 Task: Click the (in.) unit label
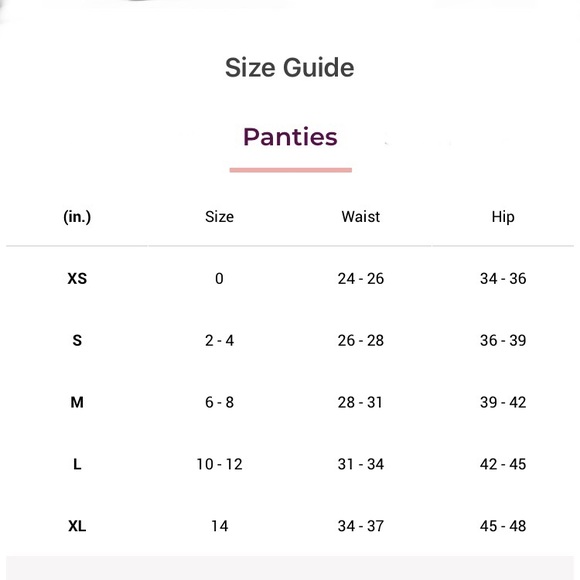pyautogui.click(x=77, y=217)
